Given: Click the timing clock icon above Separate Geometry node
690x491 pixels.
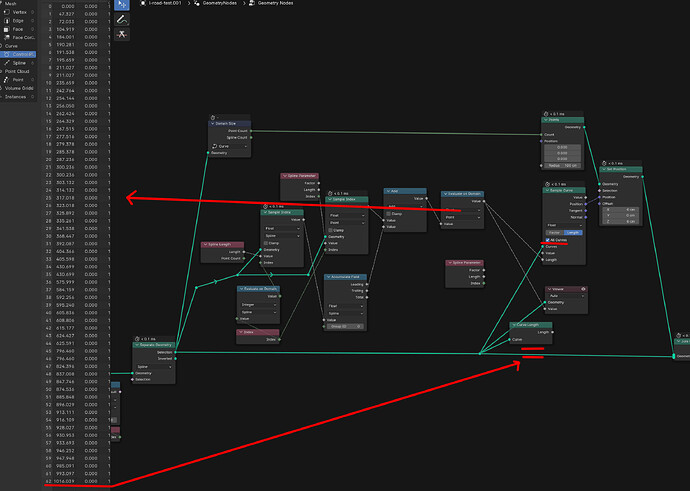Looking at the screenshot, I should 137,339.
